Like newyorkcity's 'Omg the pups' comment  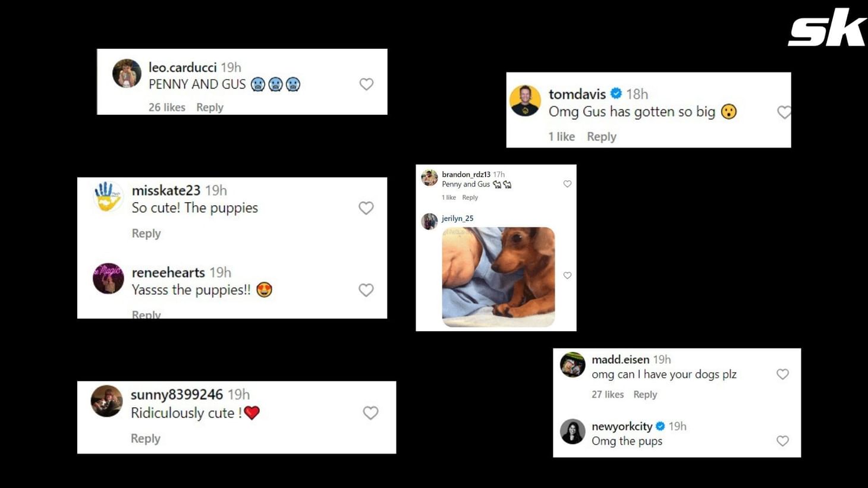click(782, 441)
